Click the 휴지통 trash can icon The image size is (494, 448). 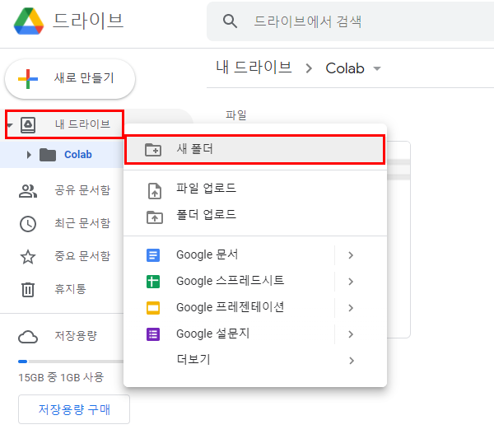click(28, 290)
